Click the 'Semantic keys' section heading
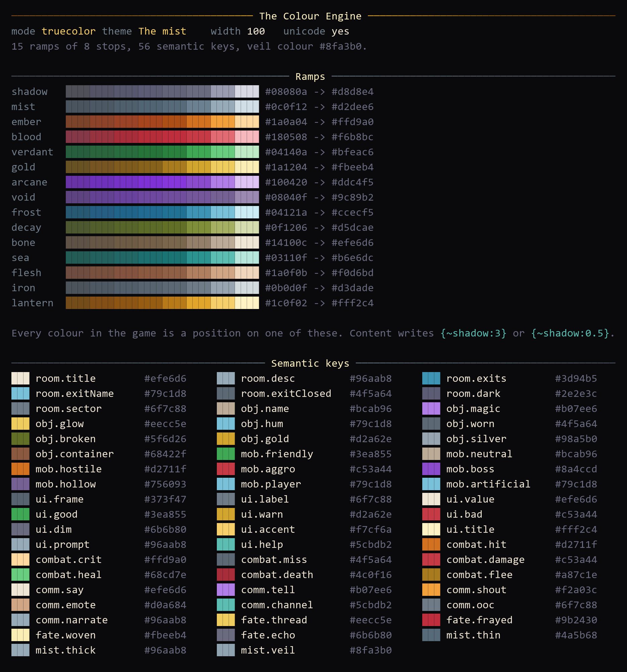The height and width of the screenshot is (672, 627). coord(310,363)
